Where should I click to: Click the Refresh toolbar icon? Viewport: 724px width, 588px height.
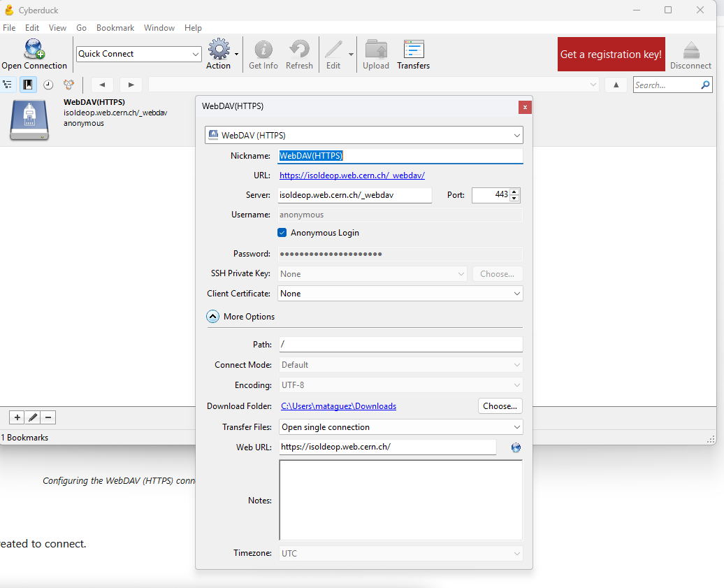299,50
